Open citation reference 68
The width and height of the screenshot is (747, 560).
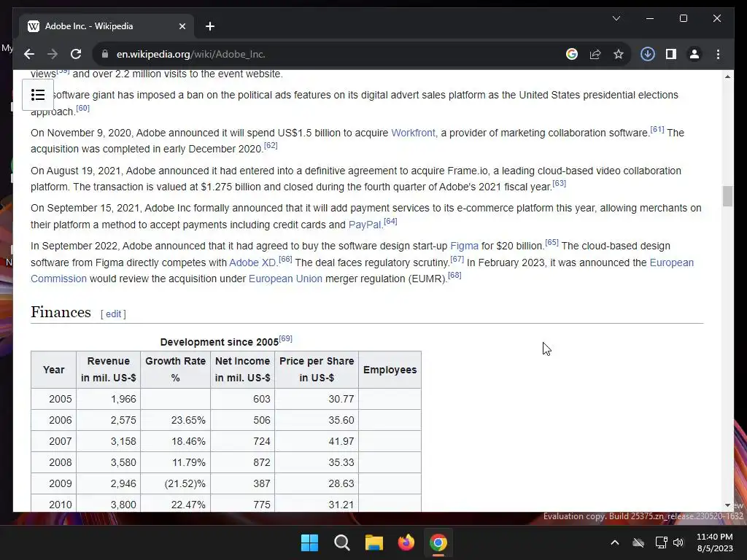pos(454,275)
